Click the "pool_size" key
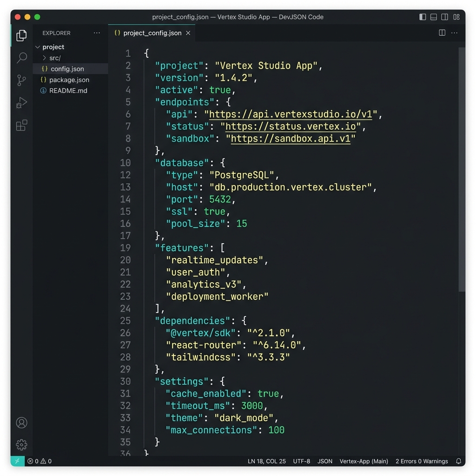 click(x=196, y=224)
